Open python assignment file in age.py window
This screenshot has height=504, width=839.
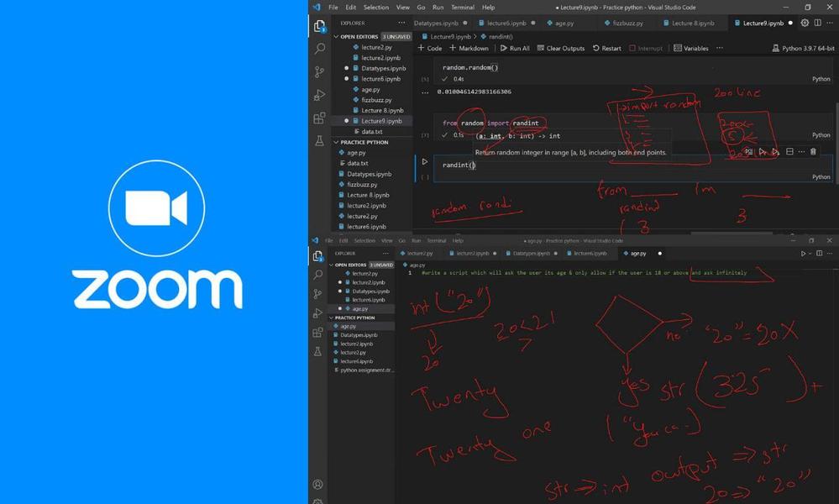click(362, 370)
